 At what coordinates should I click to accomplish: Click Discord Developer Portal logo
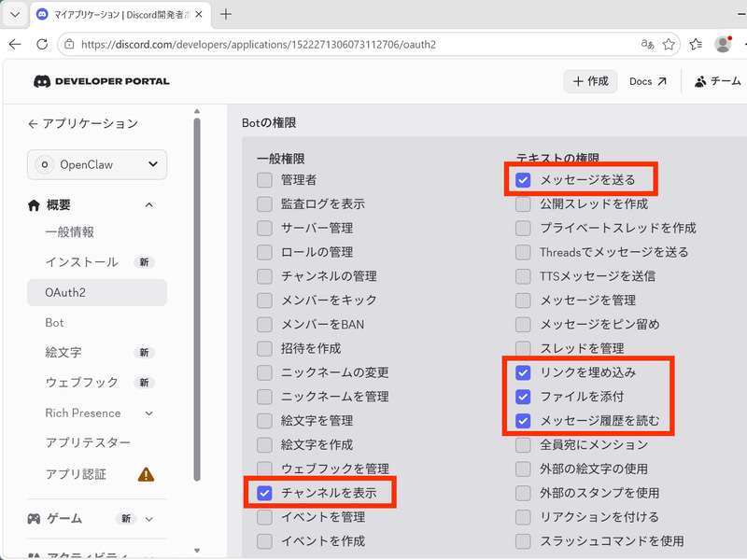102,81
